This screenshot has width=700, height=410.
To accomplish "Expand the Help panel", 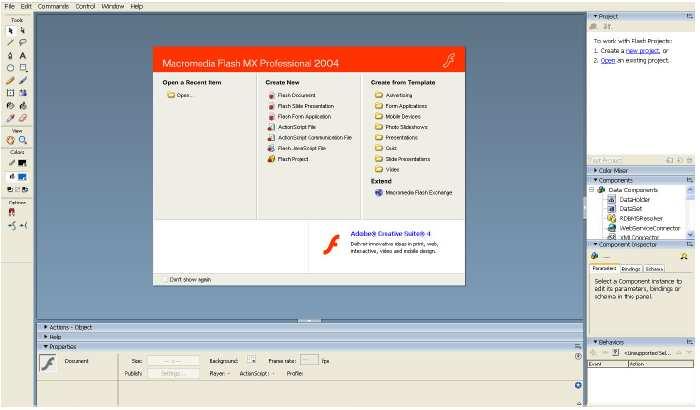I will 46,337.
